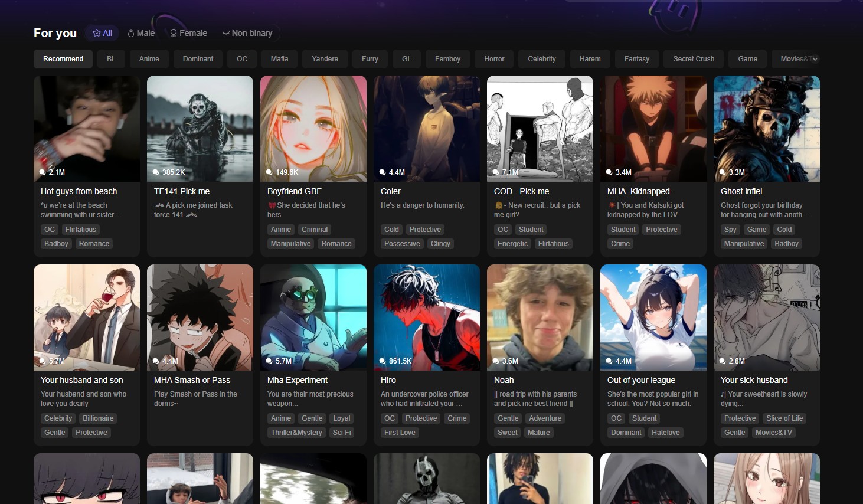This screenshot has width=863, height=504.
Task: Open the Furry category tab
Action: point(370,59)
